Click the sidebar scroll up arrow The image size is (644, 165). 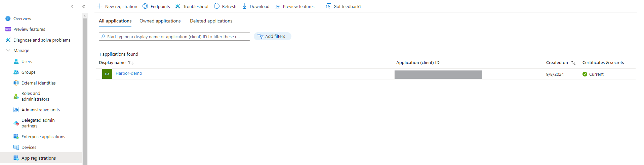[x=85, y=15]
